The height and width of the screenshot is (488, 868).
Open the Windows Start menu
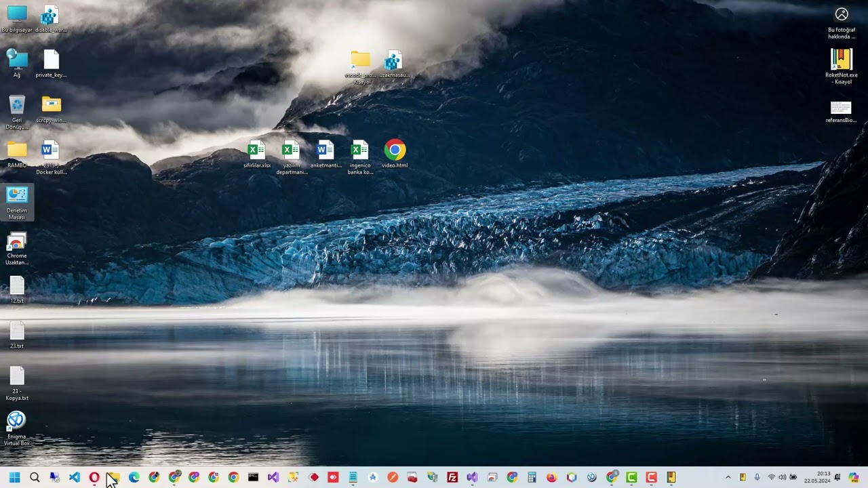tap(14, 477)
